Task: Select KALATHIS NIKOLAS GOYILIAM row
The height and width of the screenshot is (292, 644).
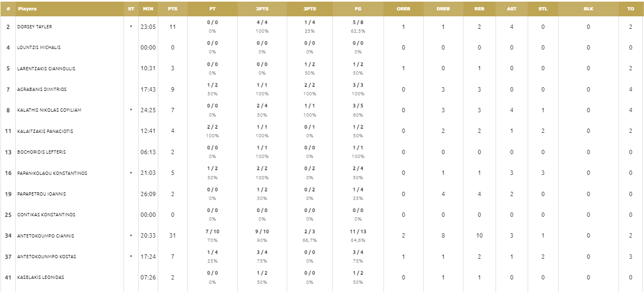Action: pyautogui.click(x=322, y=110)
